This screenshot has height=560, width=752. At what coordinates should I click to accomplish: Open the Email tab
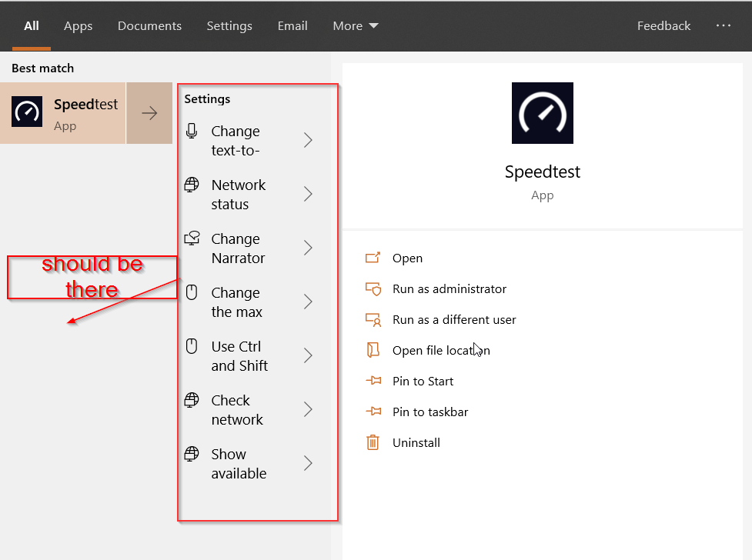point(292,26)
